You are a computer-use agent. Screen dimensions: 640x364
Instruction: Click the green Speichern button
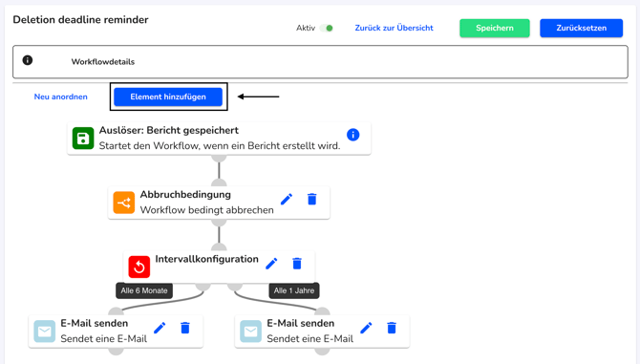point(495,28)
